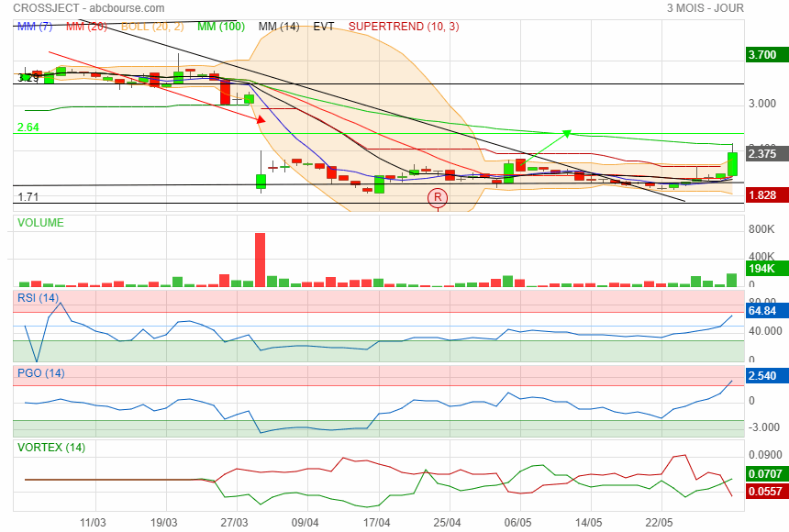Click the 2.375 current price tag
789x532 pixels.
point(767,153)
